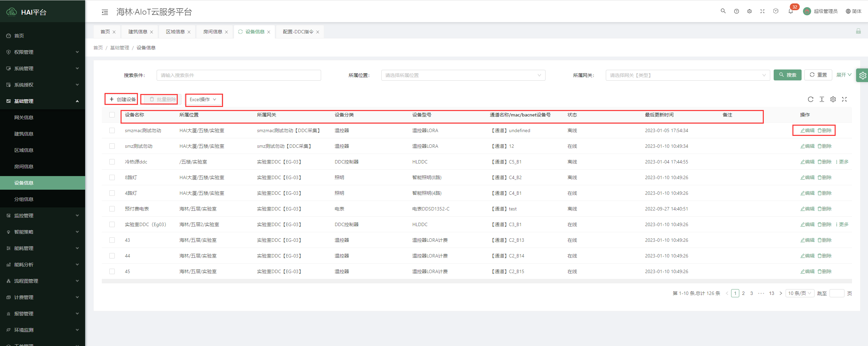The height and width of the screenshot is (346, 868).
Task: Refresh the device table with the reload icon
Action: pos(810,99)
